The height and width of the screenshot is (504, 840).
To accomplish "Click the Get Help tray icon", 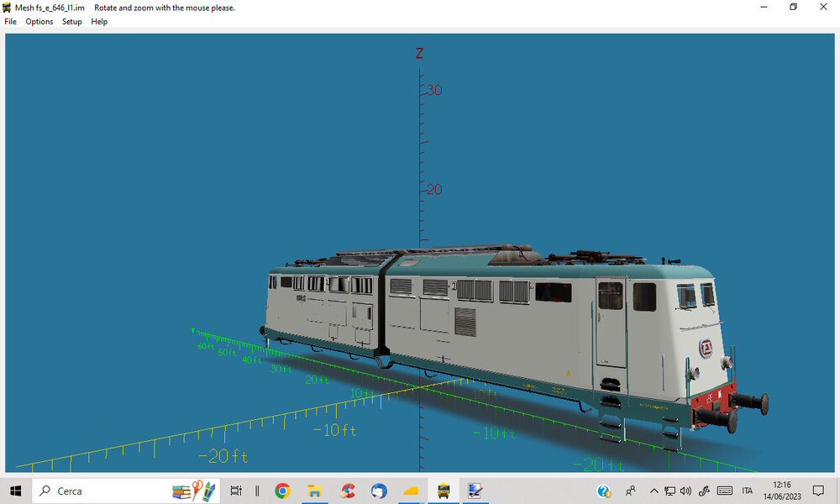I will coord(604,491).
